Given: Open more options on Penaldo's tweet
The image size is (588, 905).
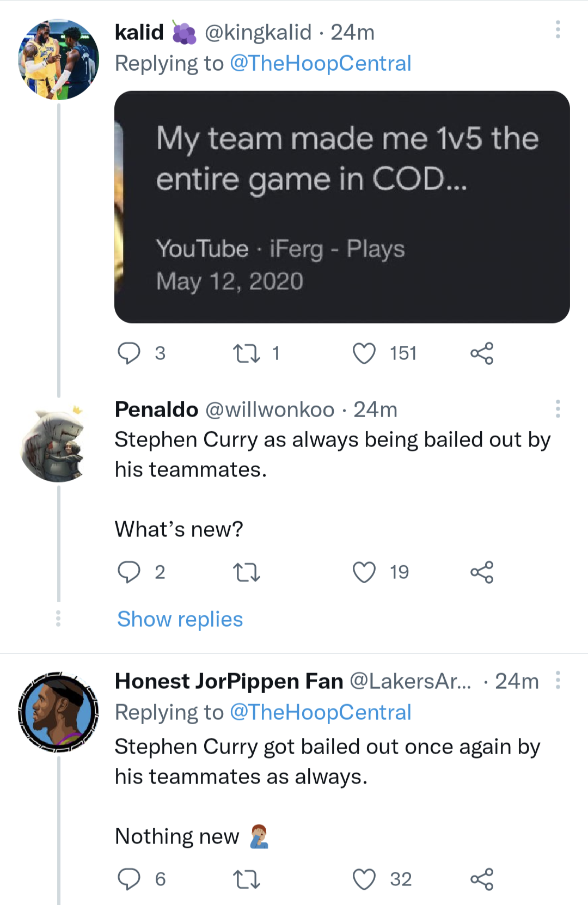Looking at the screenshot, I should [558, 408].
